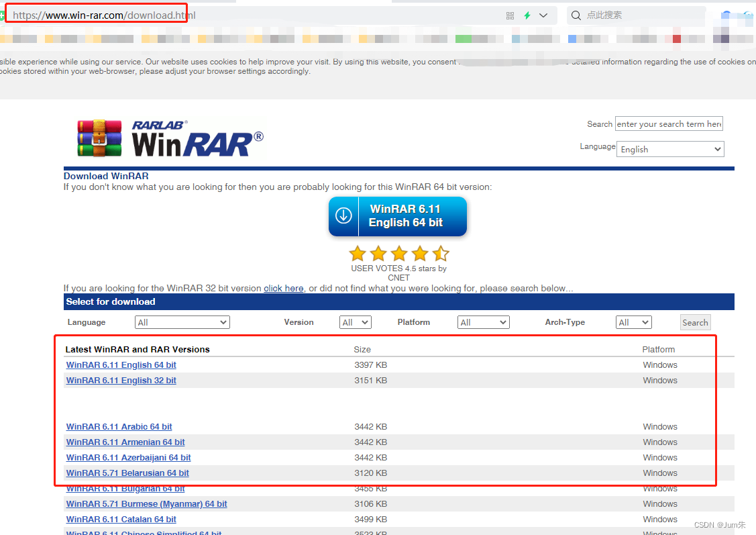
Task: Open the site Language dropdown showing English
Action: click(x=670, y=149)
